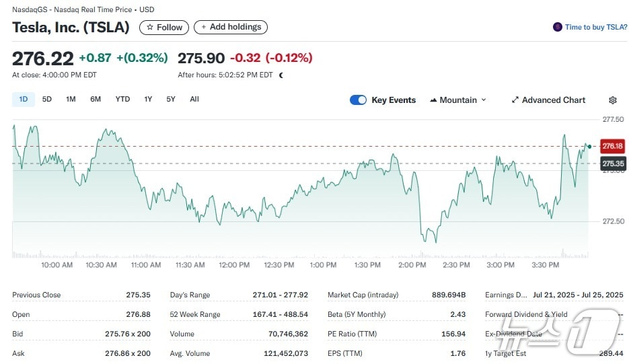
Task: Toggle the Key Events switch off
Action: coord(358,100)
